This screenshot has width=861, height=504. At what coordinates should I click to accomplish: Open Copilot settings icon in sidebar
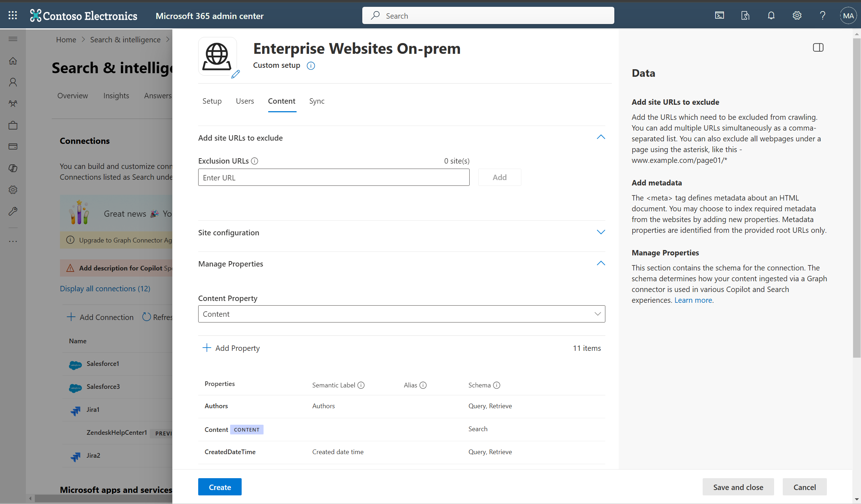13,168
